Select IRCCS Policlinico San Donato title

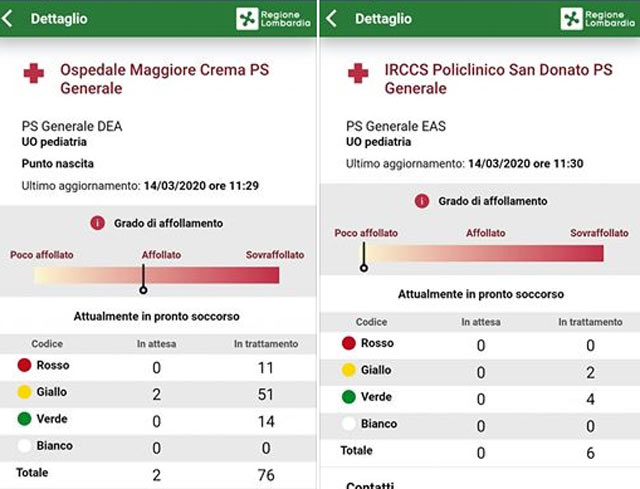(498, 79)
